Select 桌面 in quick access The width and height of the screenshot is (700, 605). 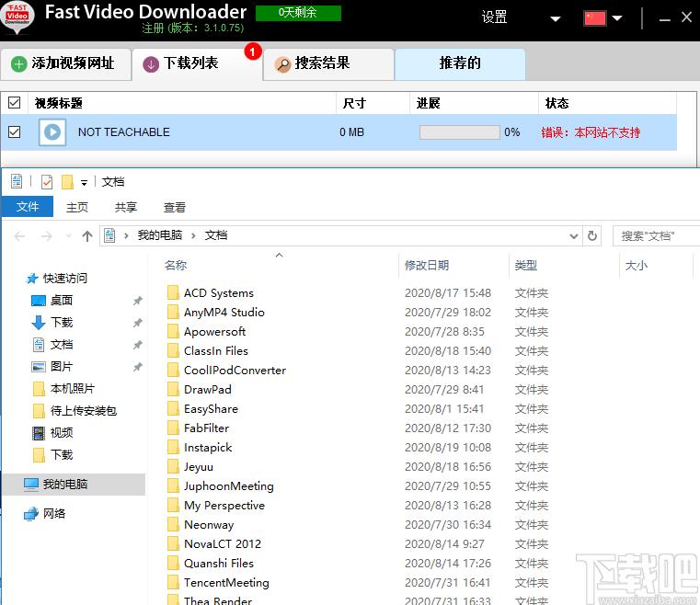(x=62, y=301)
